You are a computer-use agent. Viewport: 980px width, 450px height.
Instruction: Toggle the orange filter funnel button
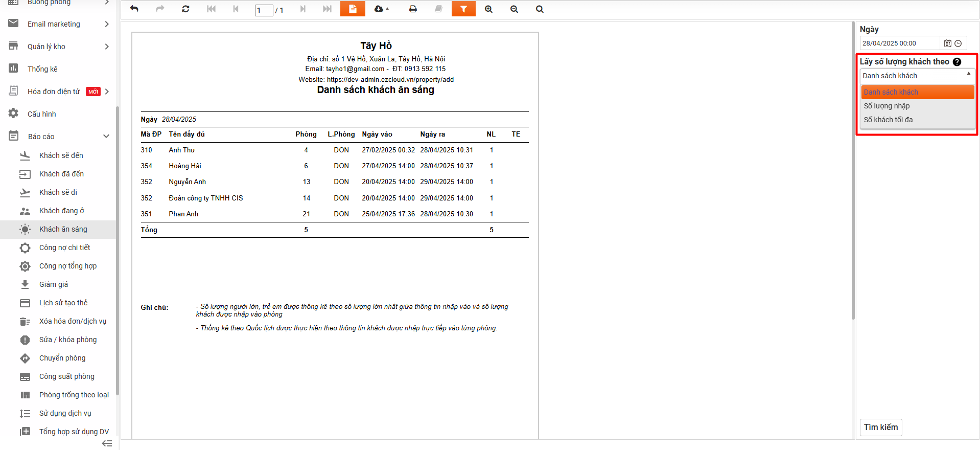(463, 9)
